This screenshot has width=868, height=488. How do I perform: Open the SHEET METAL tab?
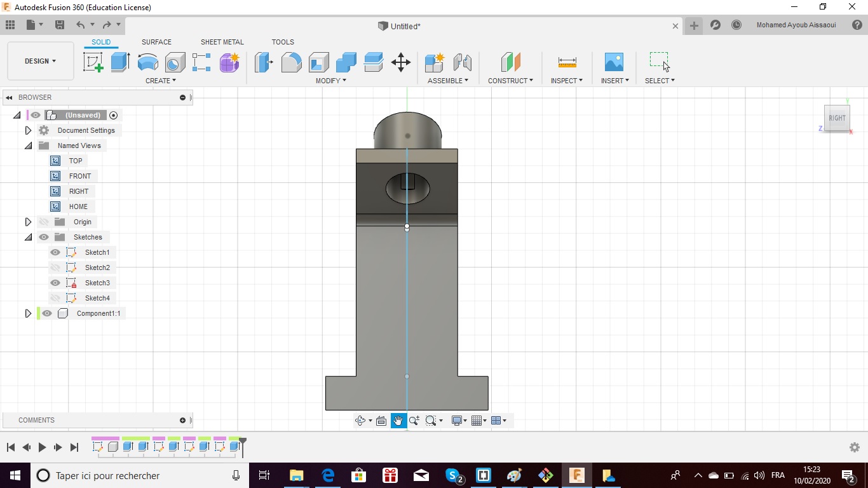tap(222, 42)
